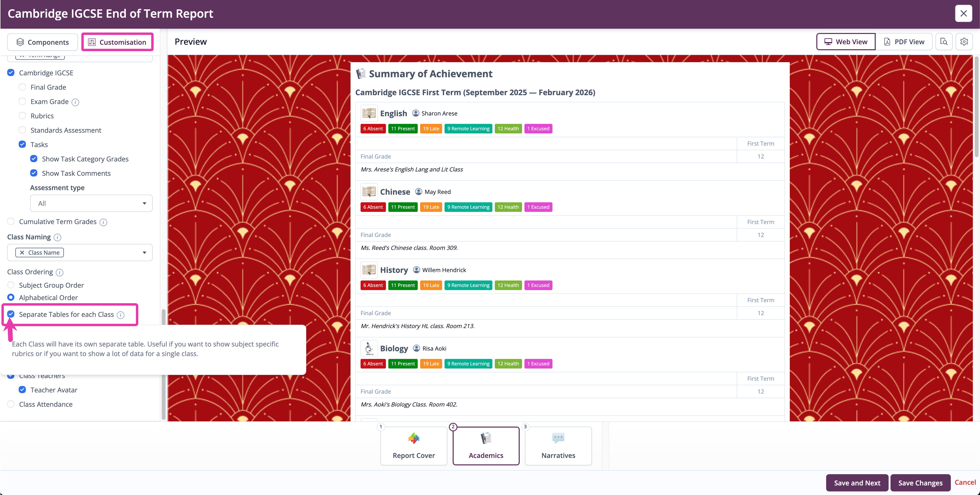Click the info icon beside Separate Tables for each Class

pyautogui.click(x=121, y=315)
